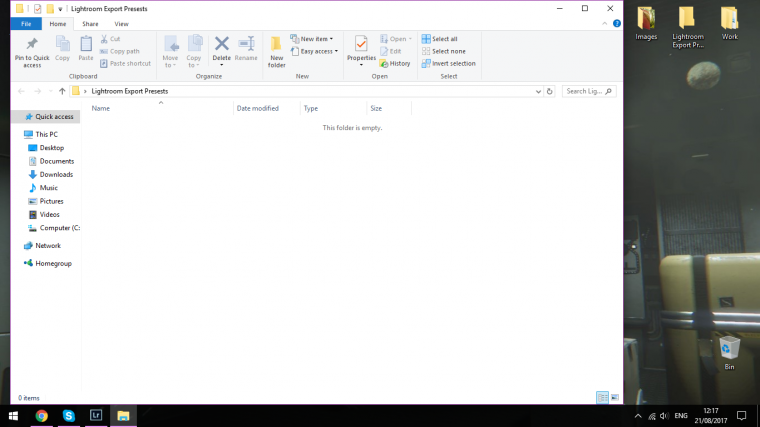The height and width of the screenshot is (427, 760).
Task: Go back with the Back arrow
Action: click(21, 91)
